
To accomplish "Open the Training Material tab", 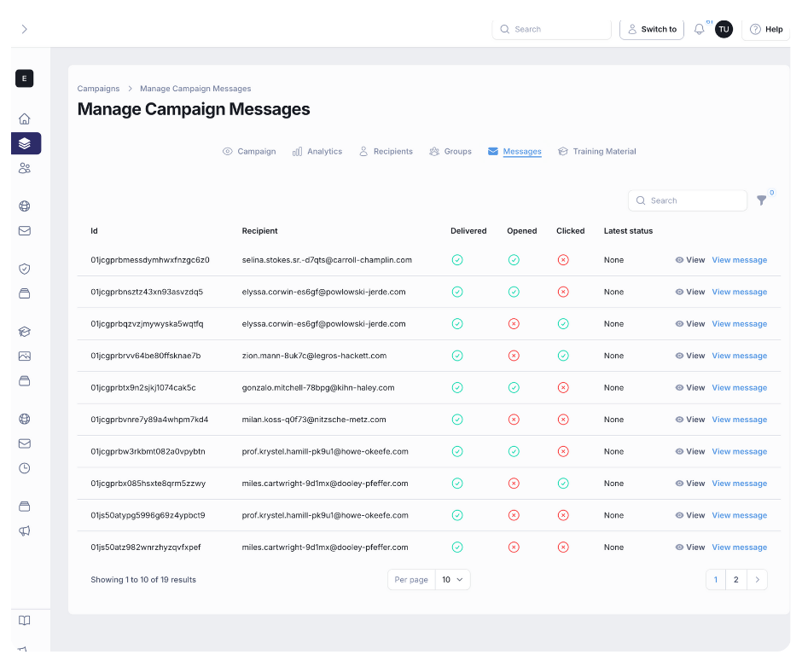I will 597,152.
